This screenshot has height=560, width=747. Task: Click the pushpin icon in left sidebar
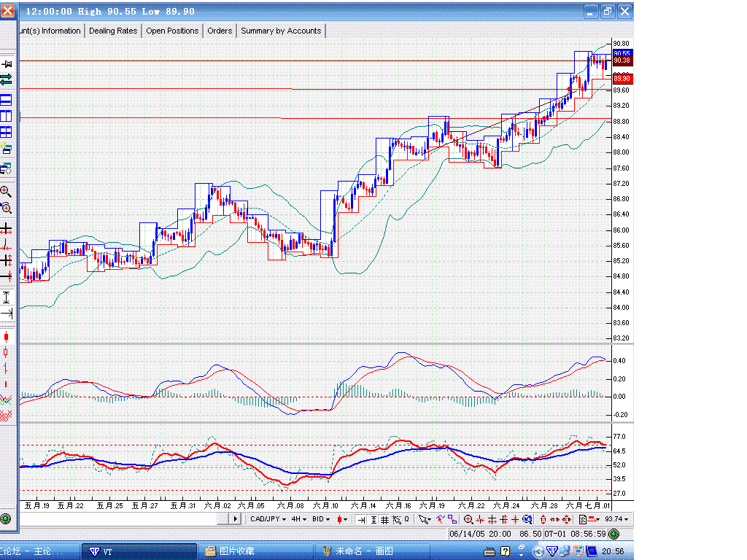[6, 64]
